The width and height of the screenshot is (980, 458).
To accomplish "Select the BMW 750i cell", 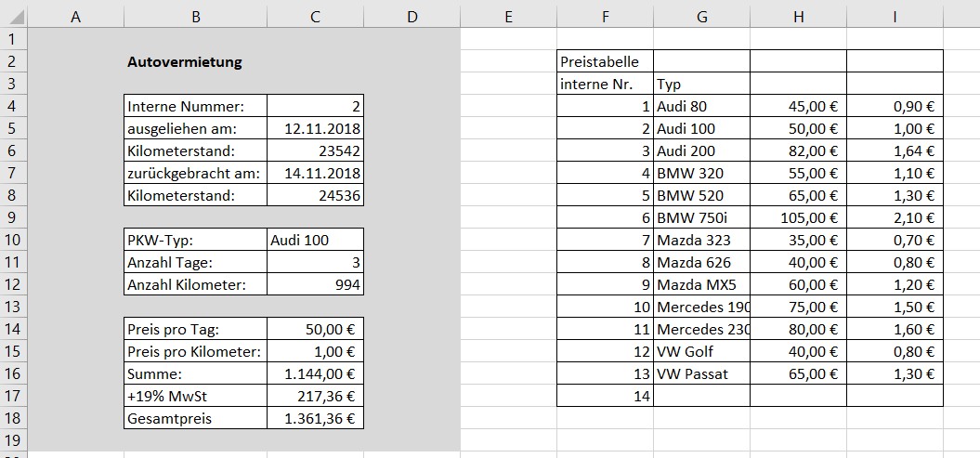I will point(701,217).
